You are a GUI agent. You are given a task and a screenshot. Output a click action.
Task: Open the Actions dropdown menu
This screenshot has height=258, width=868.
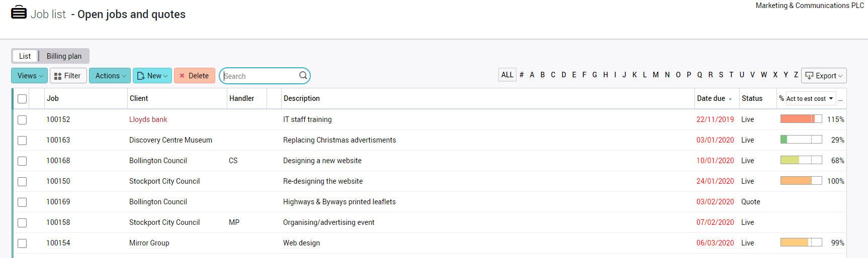click(x=110, y=76)
